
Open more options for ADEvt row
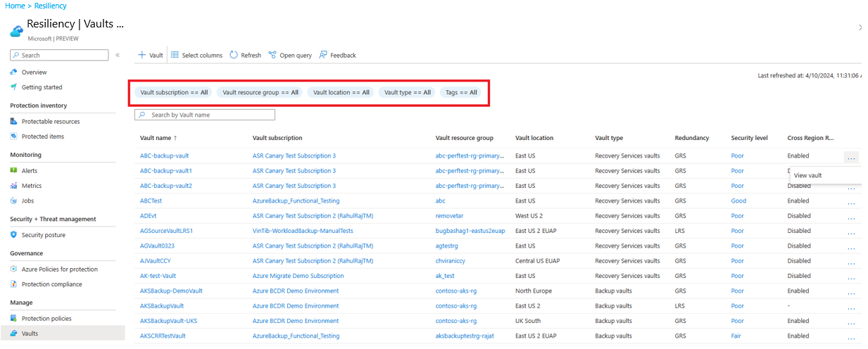(x=851, y=217)
